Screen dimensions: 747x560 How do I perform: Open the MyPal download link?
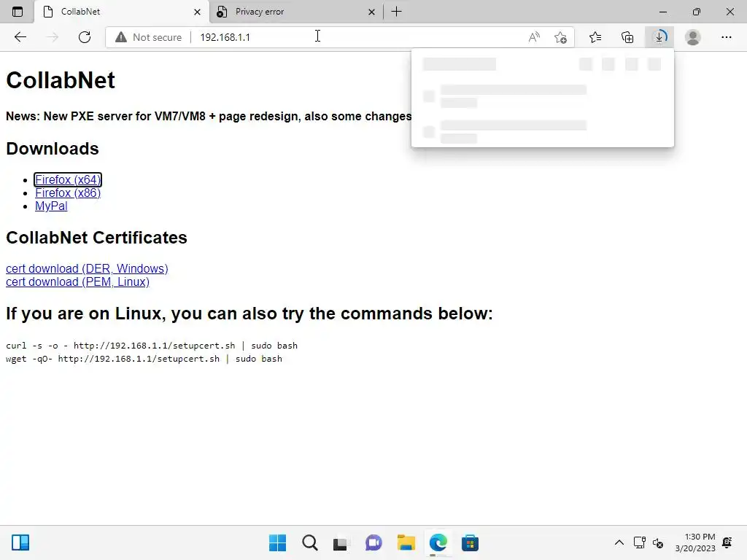(x=51, y=206)
